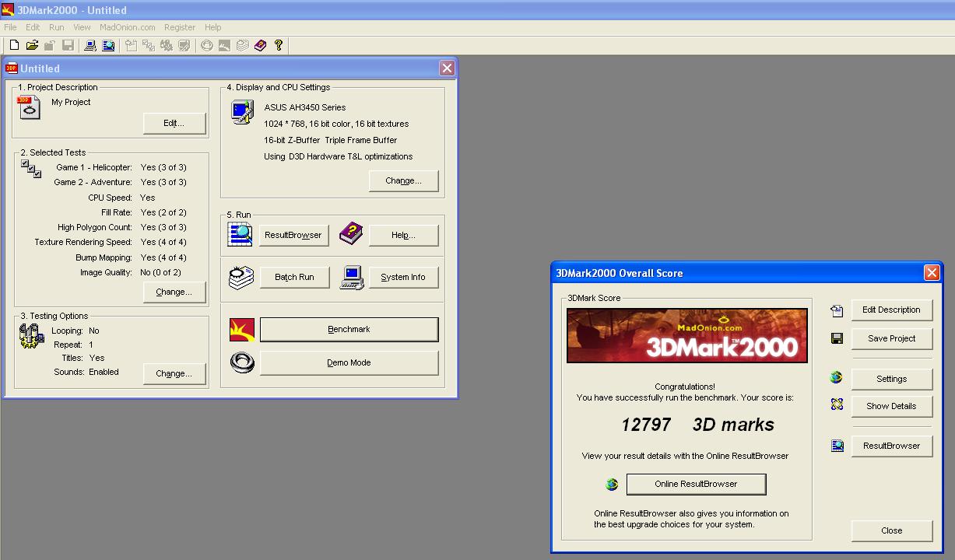This screenshot has height=560, width=955.
Task: Click the Bump Mapping row
Action: pos(131,257)
